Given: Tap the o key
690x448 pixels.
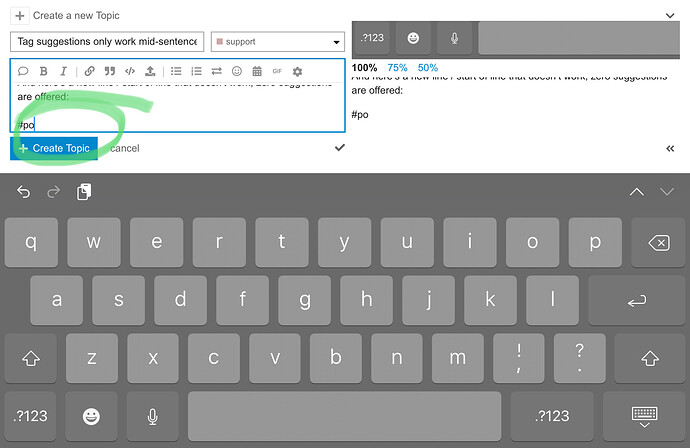Looking at the screenshot, I should pos(532,242).
